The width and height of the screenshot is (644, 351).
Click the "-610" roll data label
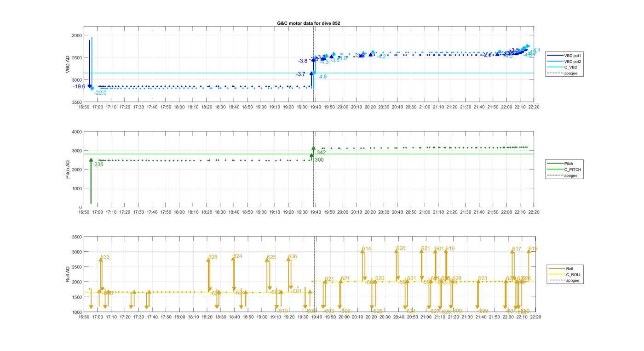click(282, 311)
